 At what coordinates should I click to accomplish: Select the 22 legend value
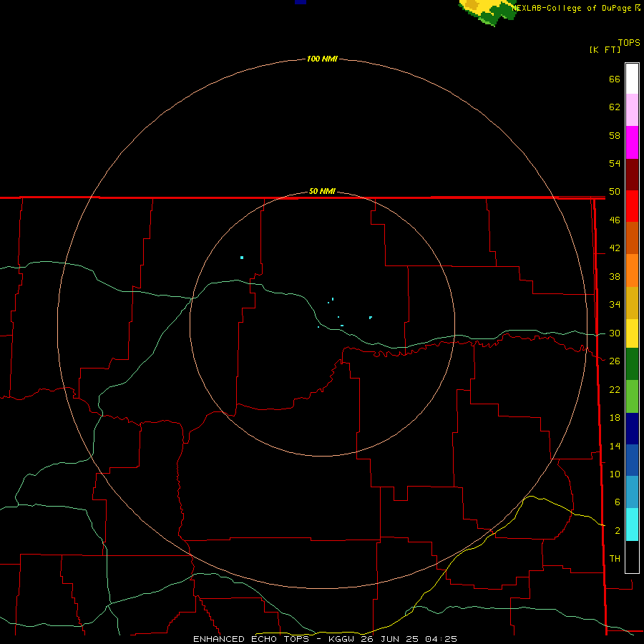(615, 389)
